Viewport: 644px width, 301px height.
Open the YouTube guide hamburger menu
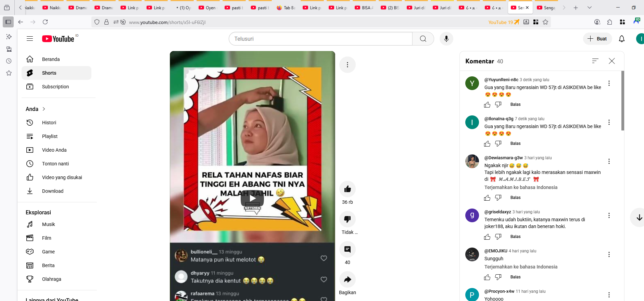pos(30,39)
